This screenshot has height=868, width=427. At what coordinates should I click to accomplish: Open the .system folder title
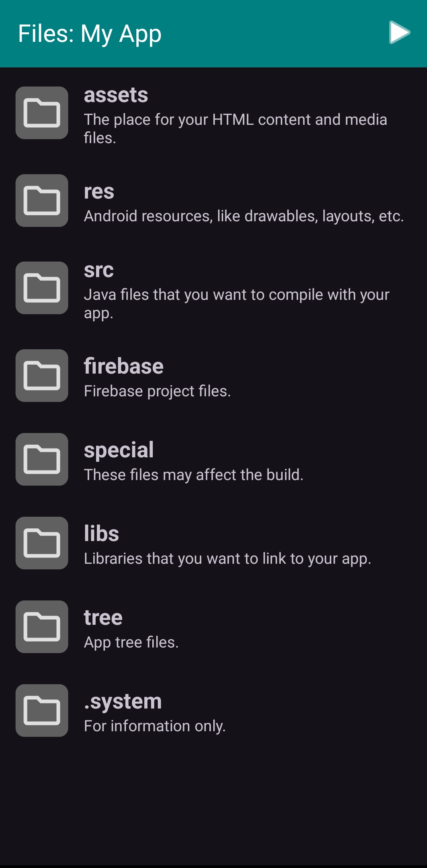123,702
